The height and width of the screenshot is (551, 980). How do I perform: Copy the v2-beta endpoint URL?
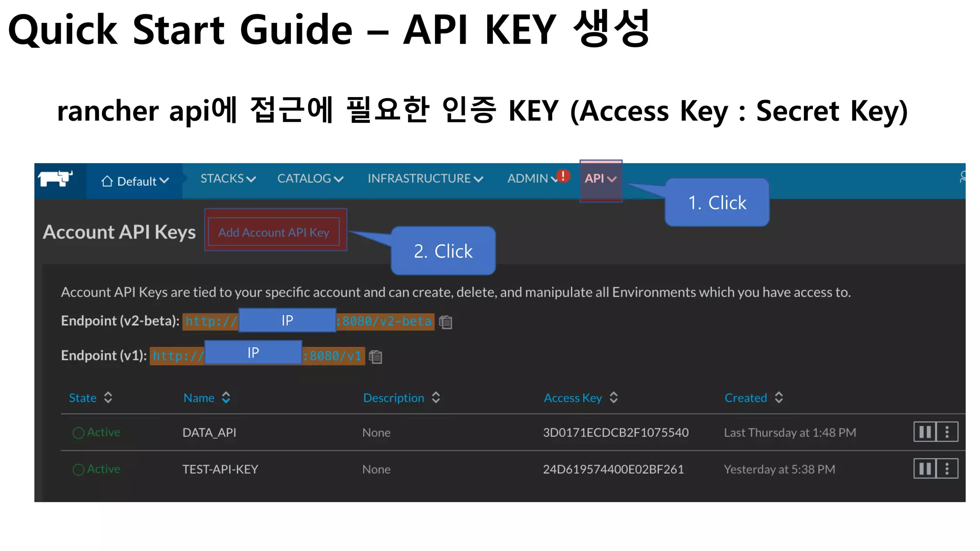click(445, 322)
